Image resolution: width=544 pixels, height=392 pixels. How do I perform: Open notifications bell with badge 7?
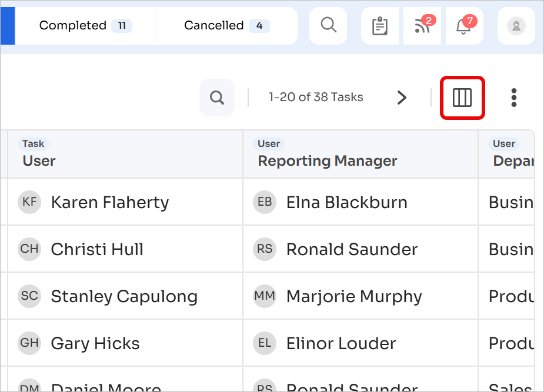(464, 26)
